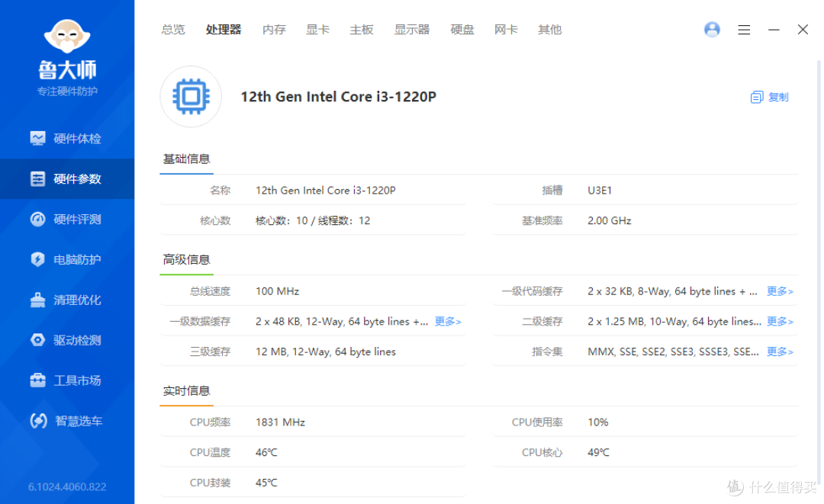Click CPU package temperature 45℃
The height and width of the screenshot is (504, 824).
point(266,483)
